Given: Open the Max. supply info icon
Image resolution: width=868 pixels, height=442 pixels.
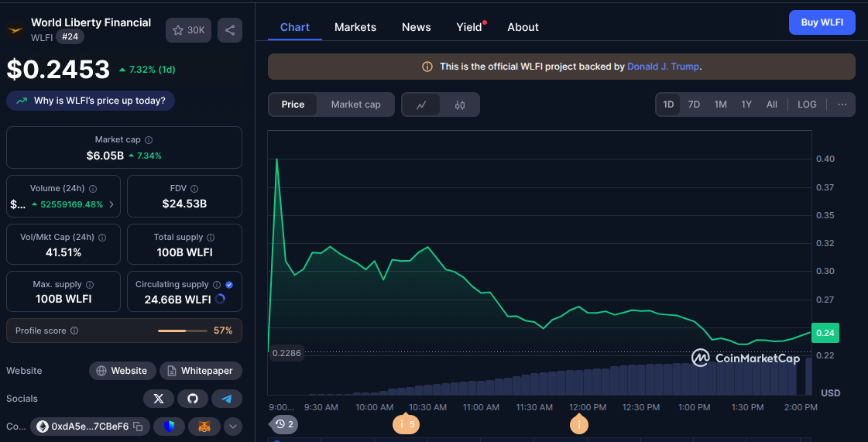Looking at the screenshot, I should click(x=90, y=285).
